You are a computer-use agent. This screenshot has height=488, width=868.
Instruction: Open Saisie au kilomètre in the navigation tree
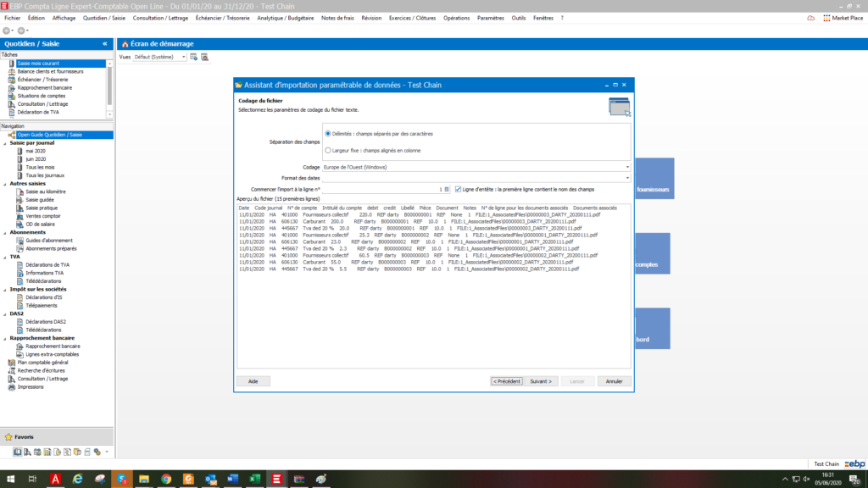(46, 192)
